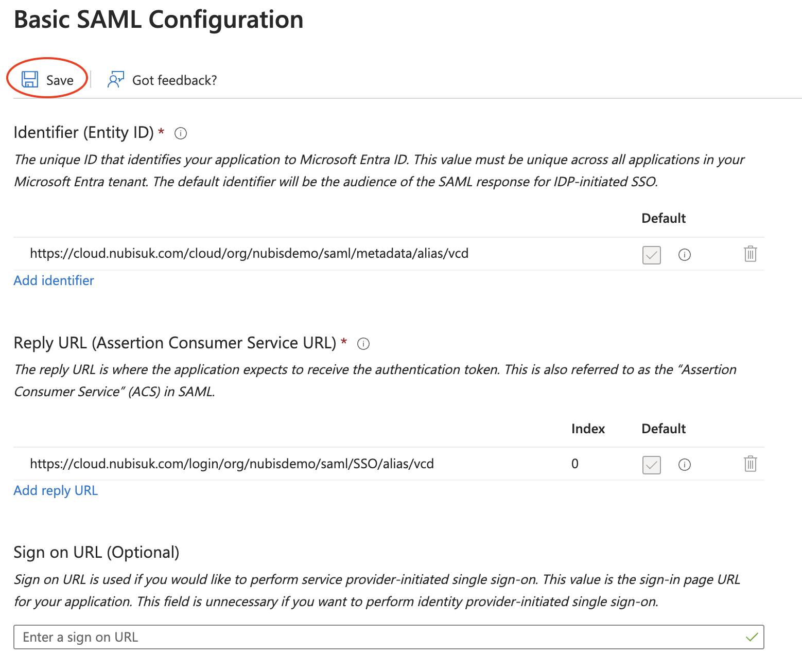The width and height of the screenshot is (802, 672).
Task: Click the Enter a sign on URL field
Action: [381, 637]
